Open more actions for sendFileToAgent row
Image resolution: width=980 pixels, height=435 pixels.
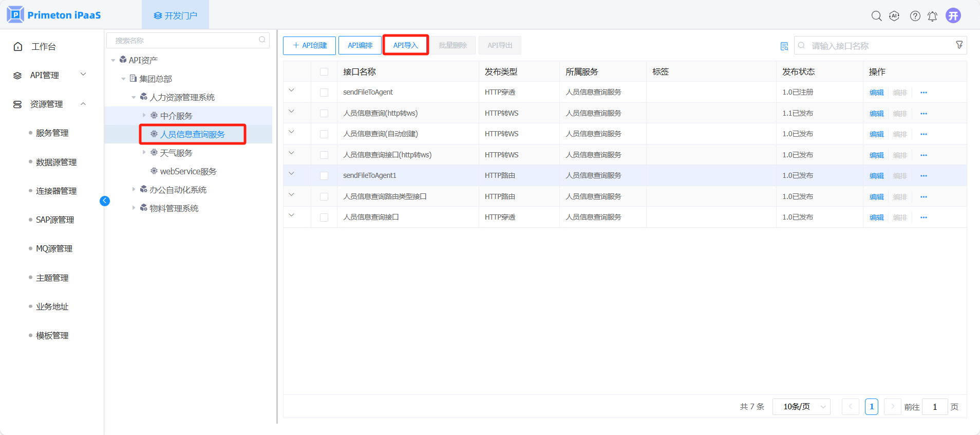[924, 93]
